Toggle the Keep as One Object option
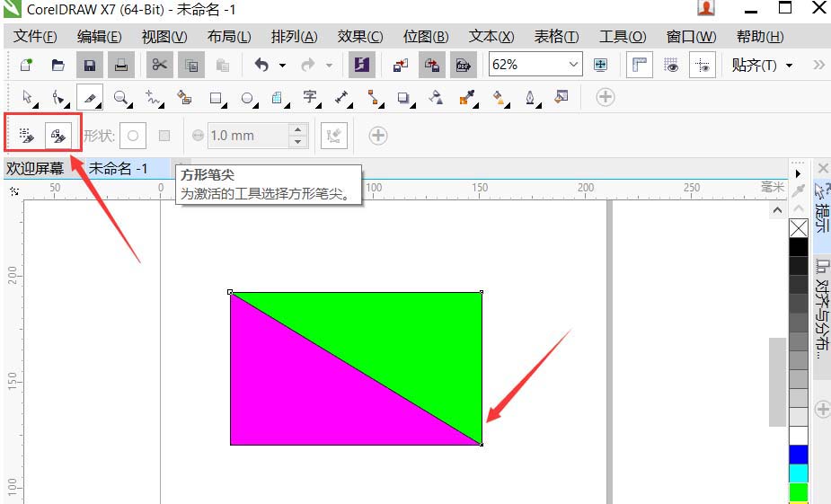The width and height of the screenshot is (831, 504). tap(27, 137)
